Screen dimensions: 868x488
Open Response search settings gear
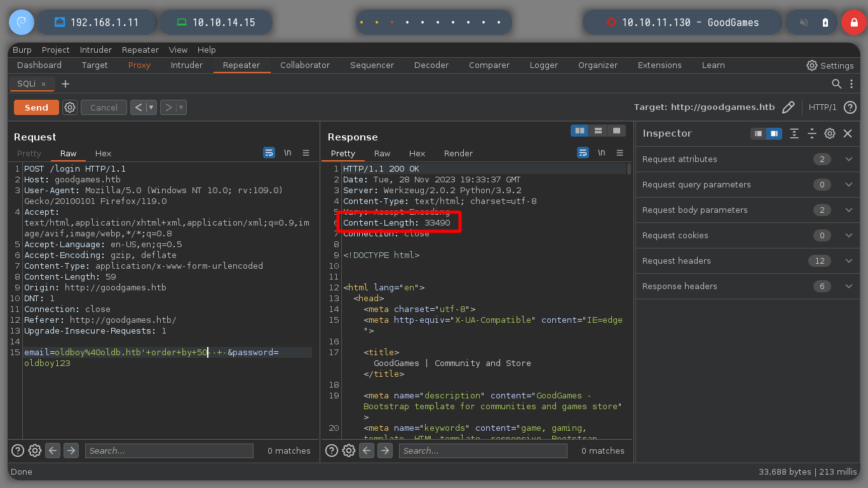349,451
